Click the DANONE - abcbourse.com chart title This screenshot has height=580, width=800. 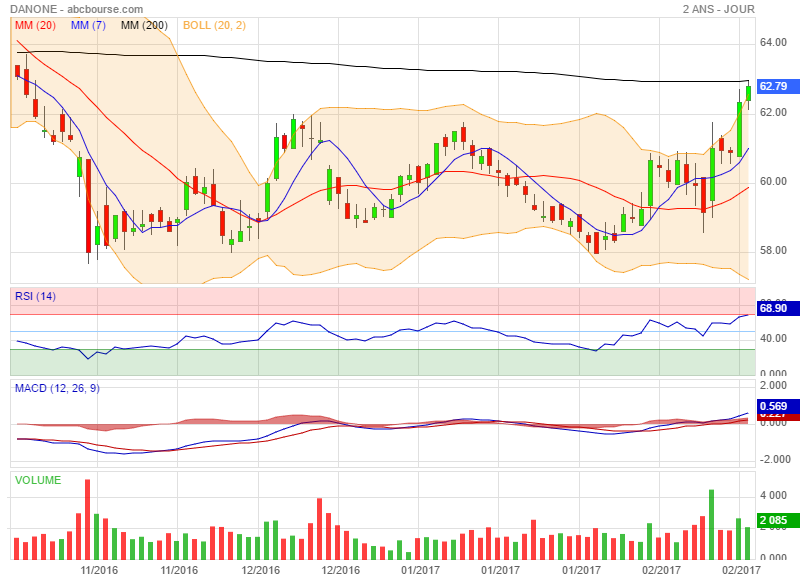[77, 9]
